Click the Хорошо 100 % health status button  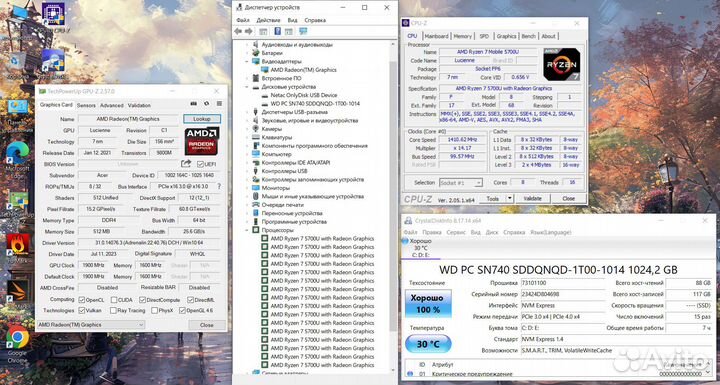pyautogui.click(x=428, y=304)
